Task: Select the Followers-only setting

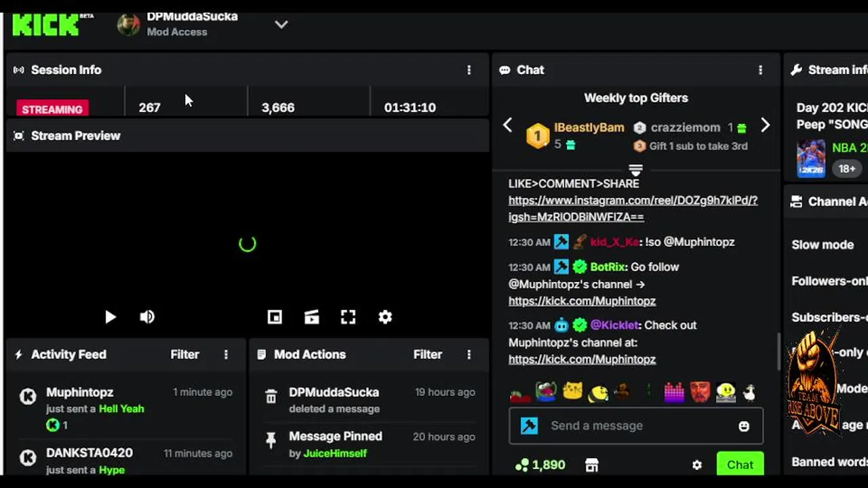Action: (829, 281)
